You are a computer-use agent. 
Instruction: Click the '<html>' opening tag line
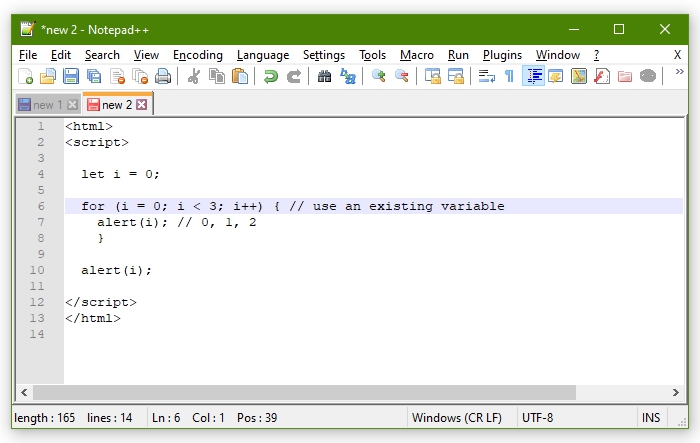(x=89, y=126)
